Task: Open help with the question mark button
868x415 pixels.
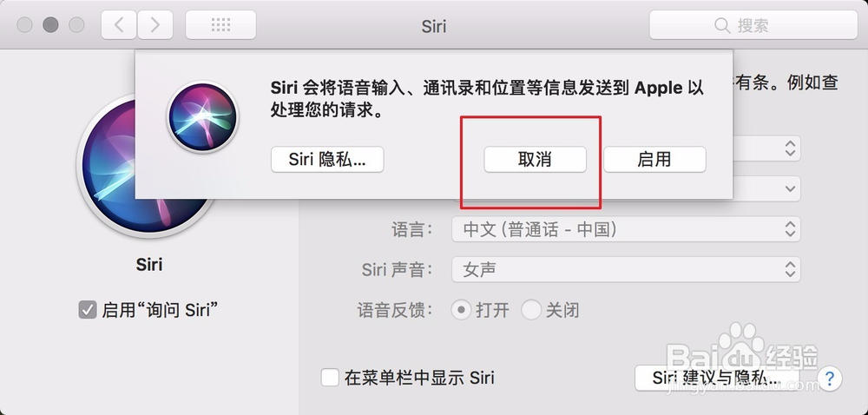Action: point(831,378)
